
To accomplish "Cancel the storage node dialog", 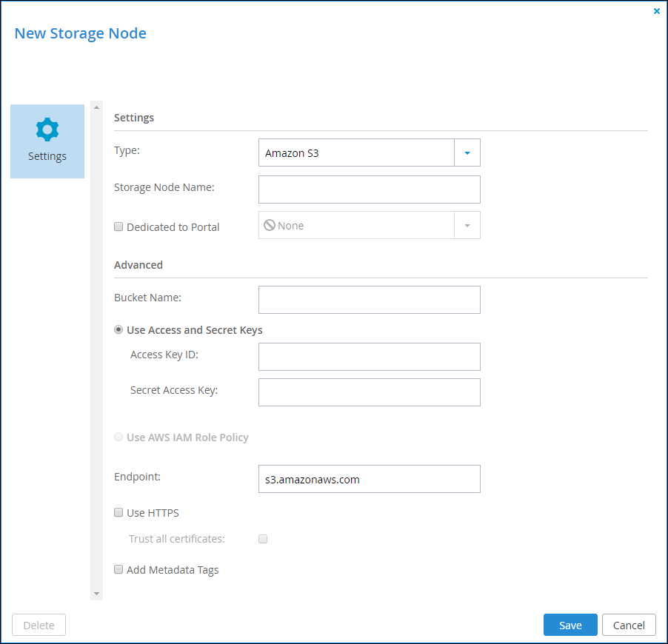I will pyautogui.click(x=629, y=625).
